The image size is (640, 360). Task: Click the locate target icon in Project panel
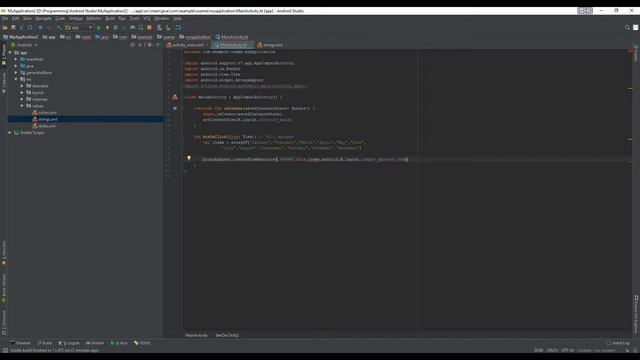click(x=133, y=45)
